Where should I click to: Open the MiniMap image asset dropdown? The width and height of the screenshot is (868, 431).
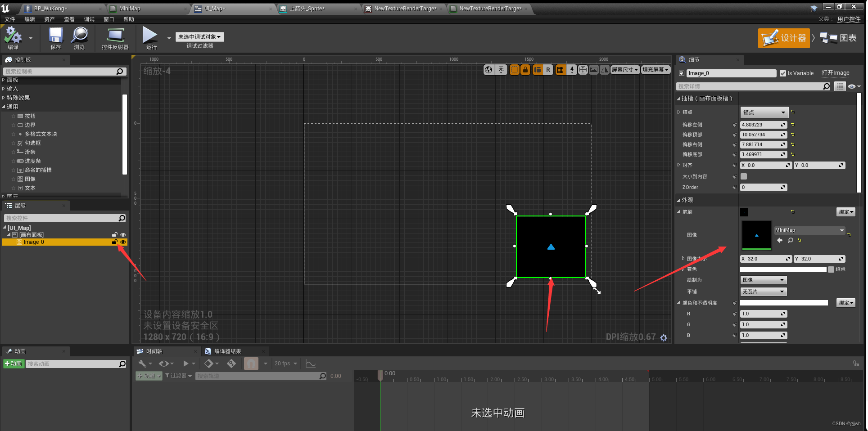click(809, 230)
